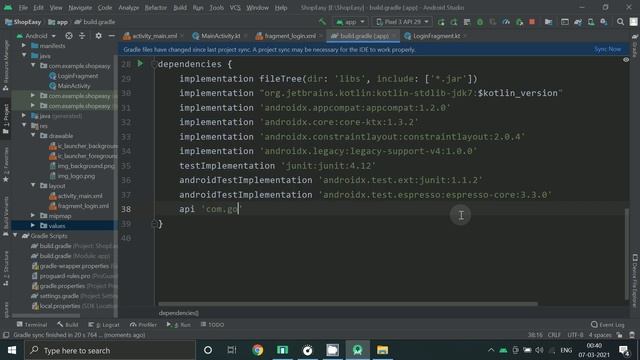This screenshot has width=640, height=360.
Task: Toggle the Favorites side tab
Action: click(6, 165)
